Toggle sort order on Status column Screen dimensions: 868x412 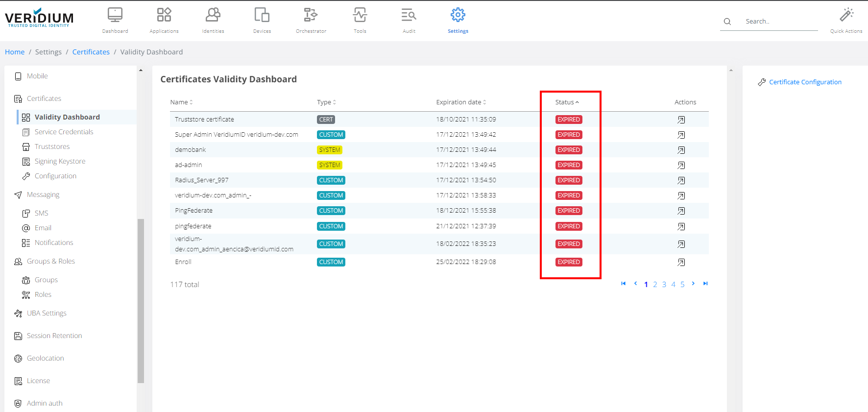click(567, 102)
